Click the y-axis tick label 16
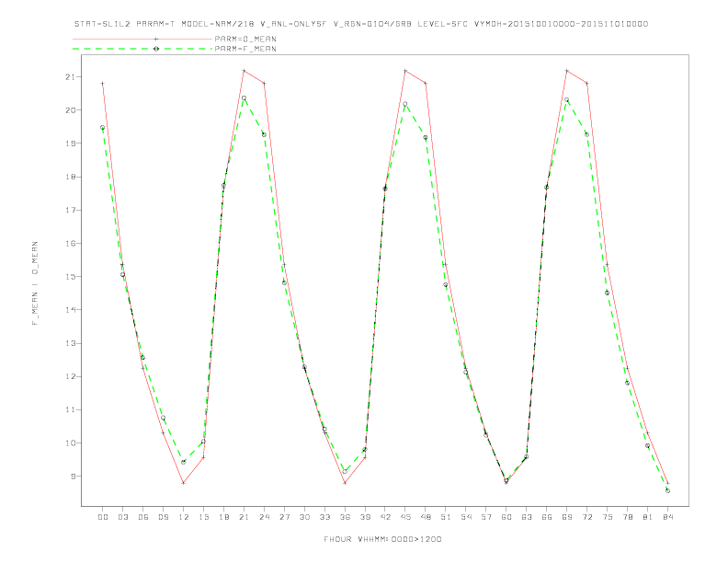The width and height of the screenshot is (728, 563). pyautogui.click(x=70, y=244)
